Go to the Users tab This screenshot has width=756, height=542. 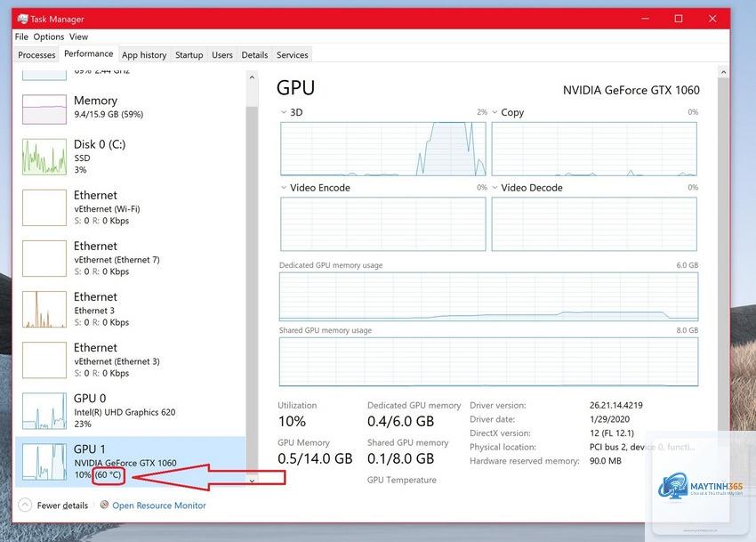222,55
